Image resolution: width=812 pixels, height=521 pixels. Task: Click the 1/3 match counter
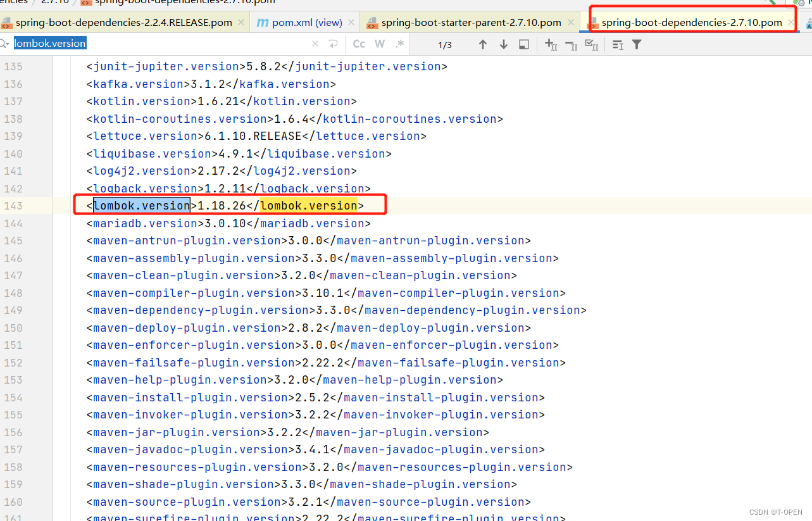point(445,45)
